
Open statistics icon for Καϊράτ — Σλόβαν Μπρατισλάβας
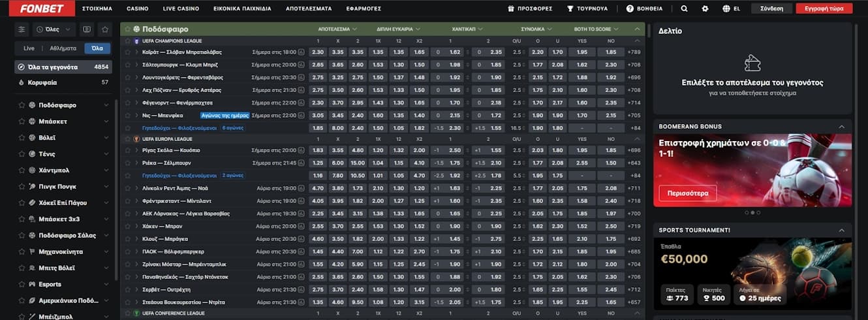pyautogui.click(x=302, y=52)
